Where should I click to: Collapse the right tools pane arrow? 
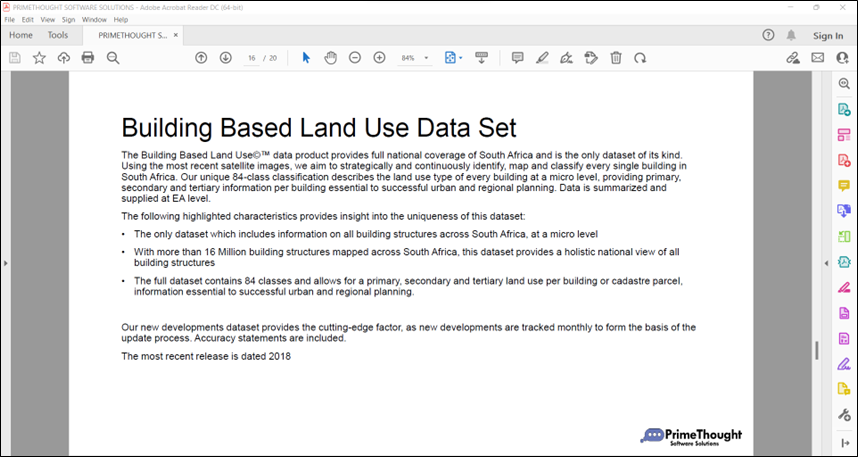[x=826, y=263]
